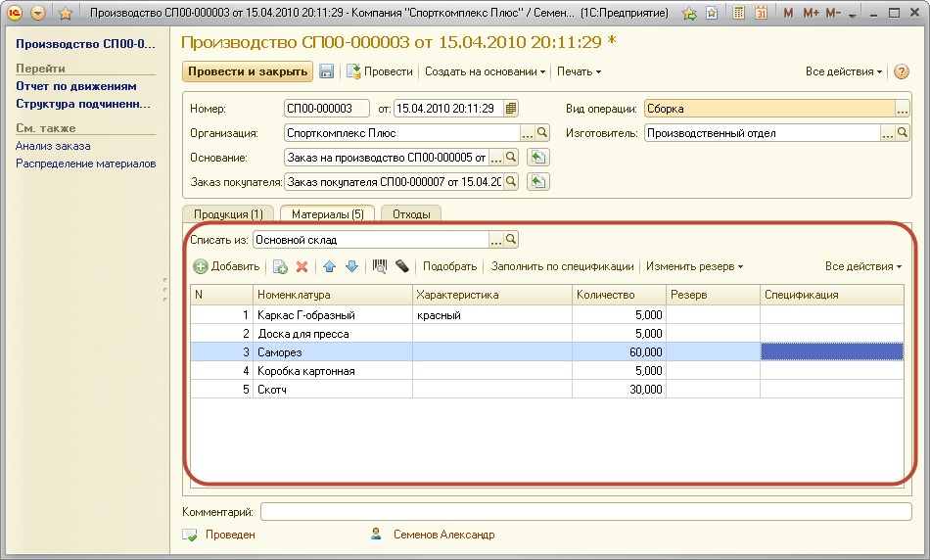Image resolution: width=930 pixels, height=560 pixels.
Task: Click the 1C application logo icon
Action: [15, 13]
